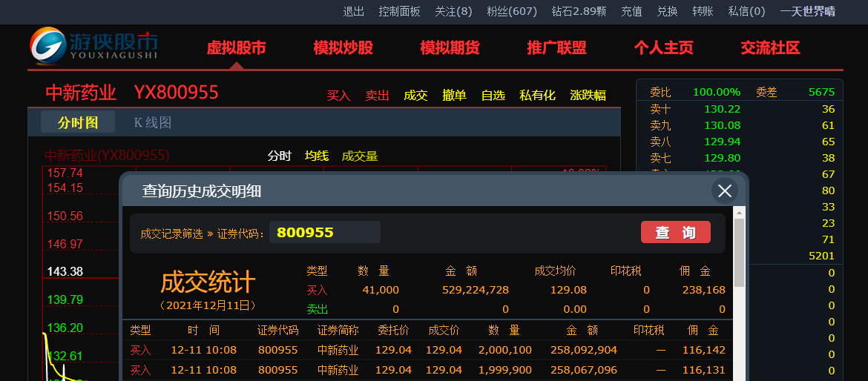Click the amount 258,067,096
The image size is (868, 381).
point(584,369)
